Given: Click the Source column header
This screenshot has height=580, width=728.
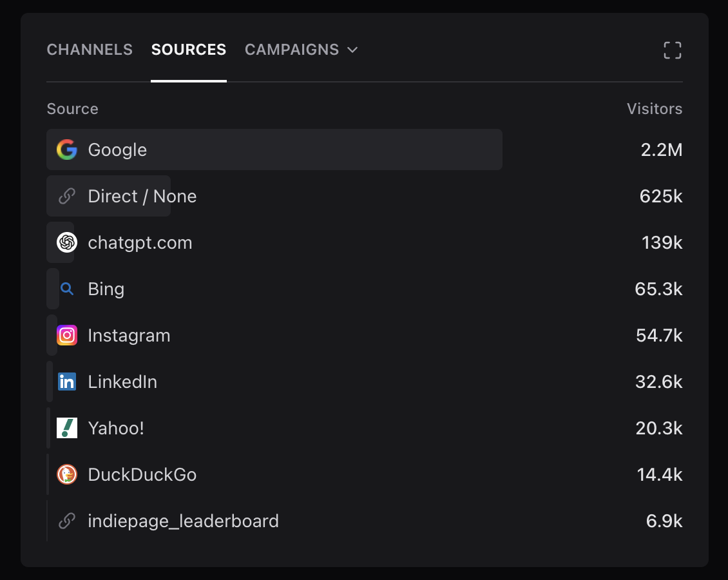Looking at the screenshot, I should pyautogui.click(x=73, y=109).
